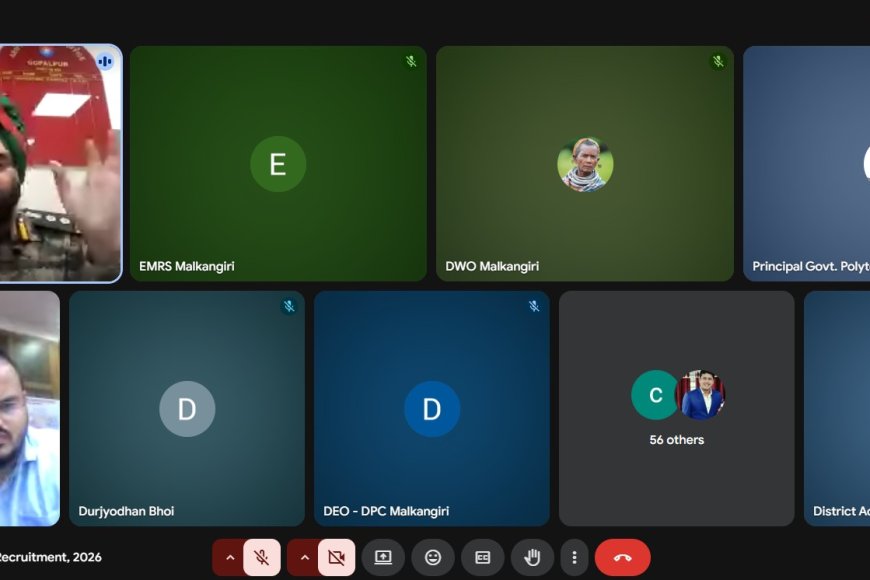Click the muted mic icon on Durjyodhan Bhoi
This screenshot has height=580, width=870.
[289, 307]
